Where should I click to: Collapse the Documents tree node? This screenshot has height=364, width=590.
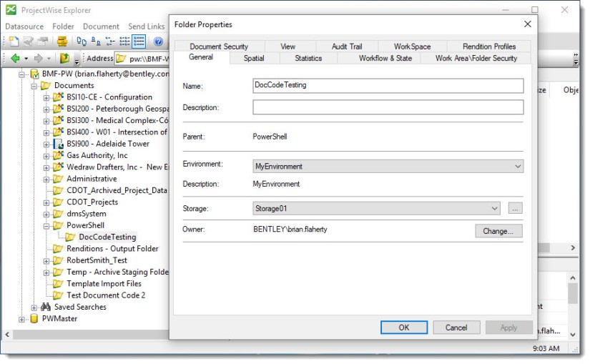click(34, 87)
